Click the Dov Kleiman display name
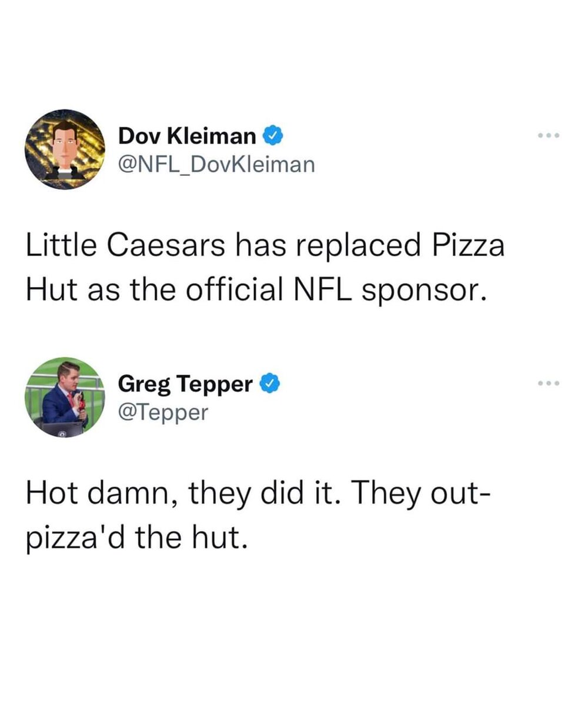This screenshot has width=588, height=706. (x=186, y=137)
